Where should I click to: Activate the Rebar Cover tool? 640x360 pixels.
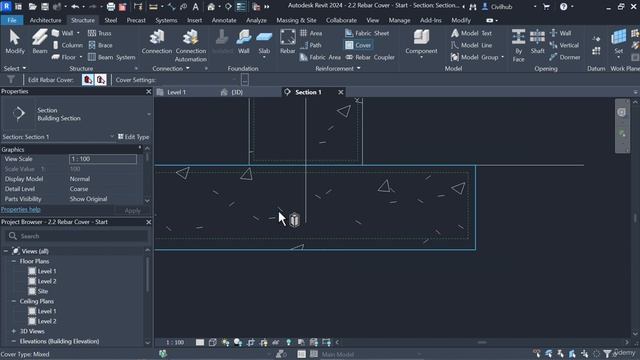358,45
